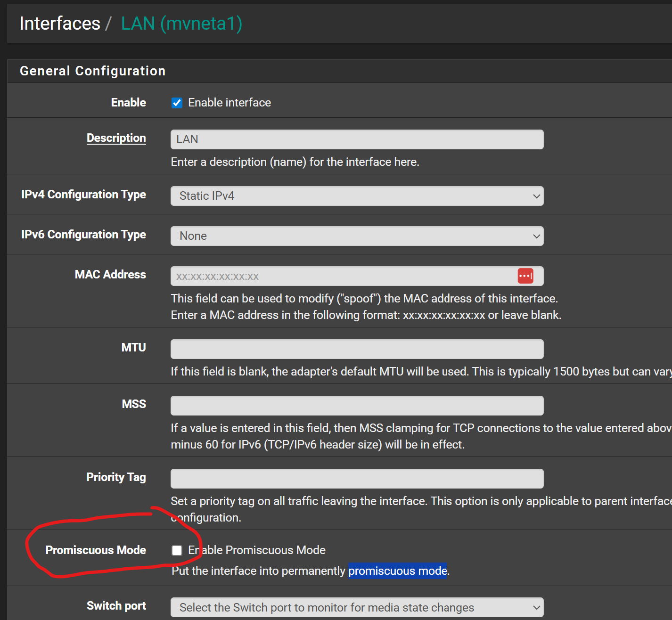The height and width of the screenshot is (620, 672).
Task: Click the Priority Tag input field
Action: pos(356,479)
